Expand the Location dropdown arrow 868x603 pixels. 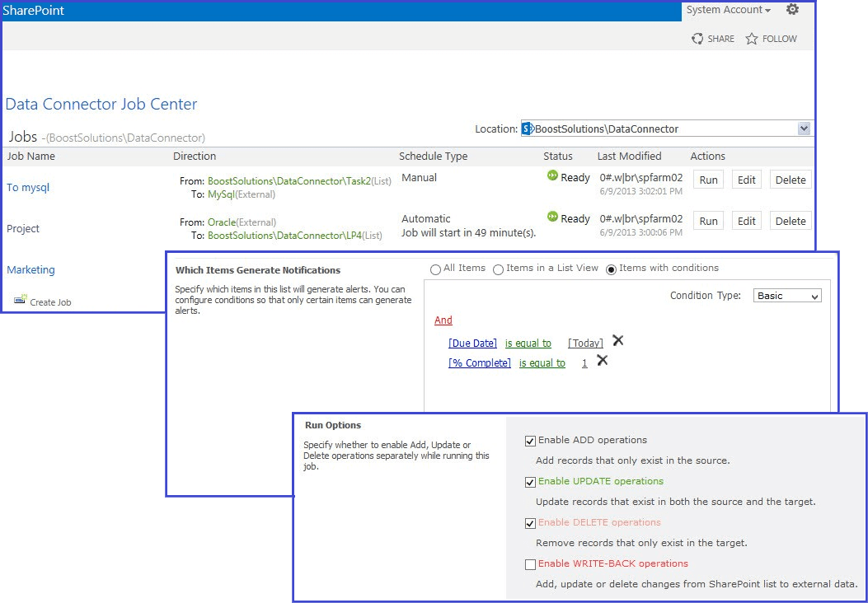[804, 129]
